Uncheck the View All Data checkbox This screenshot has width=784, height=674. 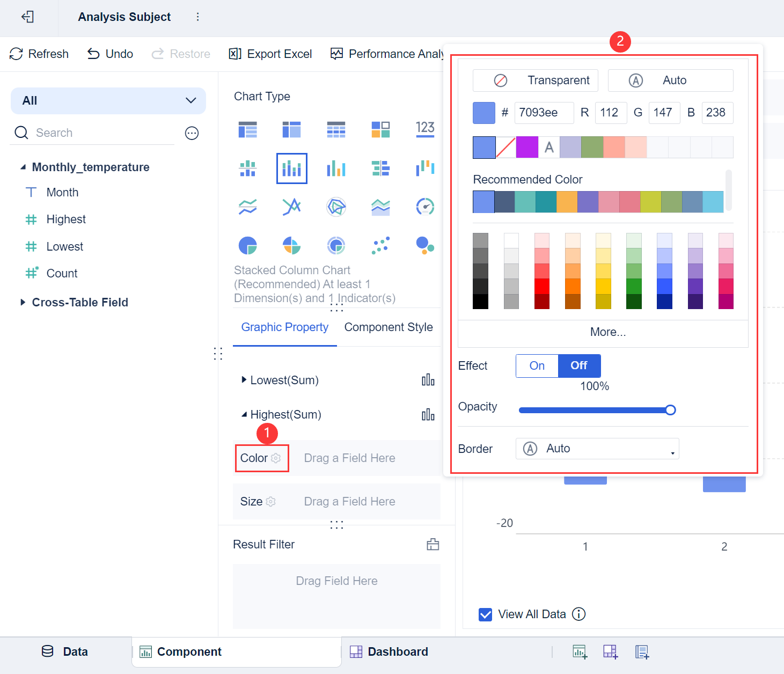click(x=485, y=614)
